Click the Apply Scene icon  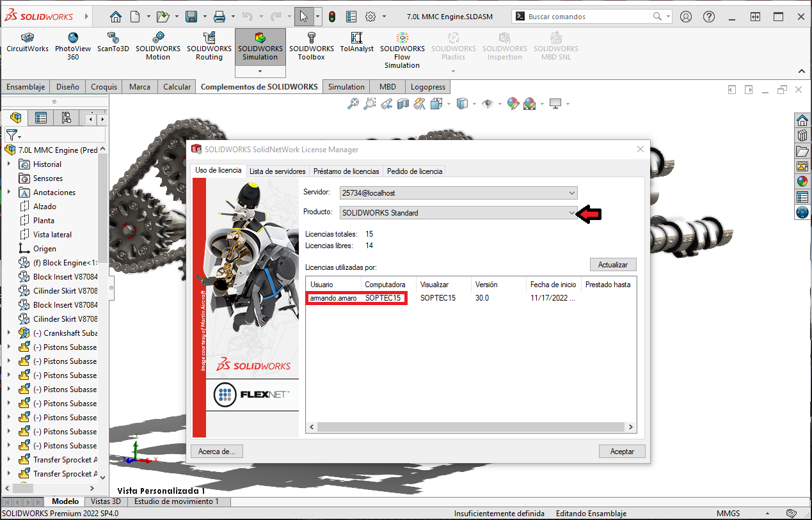tap(529, 103)
